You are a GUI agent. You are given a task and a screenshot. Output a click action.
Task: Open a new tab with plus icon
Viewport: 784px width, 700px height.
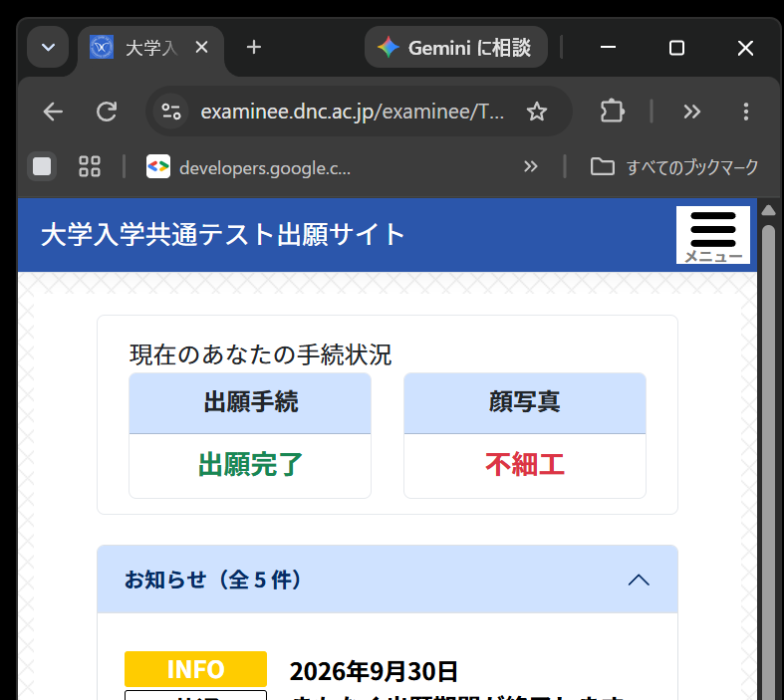[253, 48]
